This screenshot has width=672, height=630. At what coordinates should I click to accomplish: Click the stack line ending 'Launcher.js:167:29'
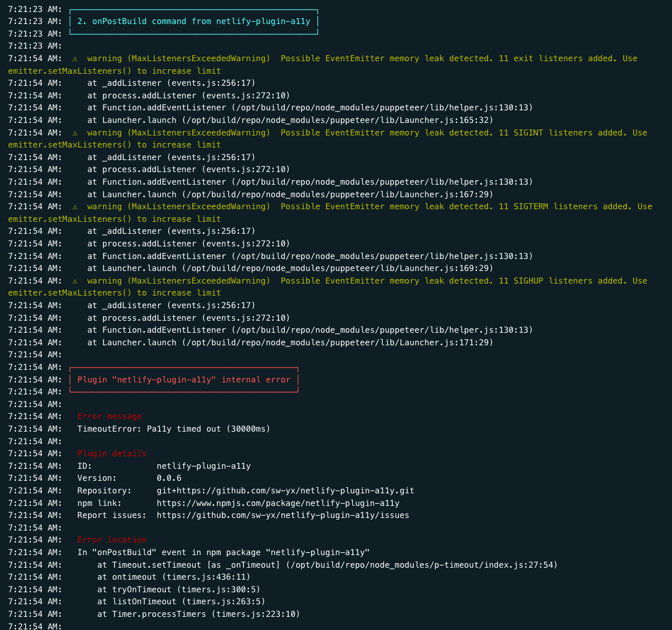[x=290, y=194]
